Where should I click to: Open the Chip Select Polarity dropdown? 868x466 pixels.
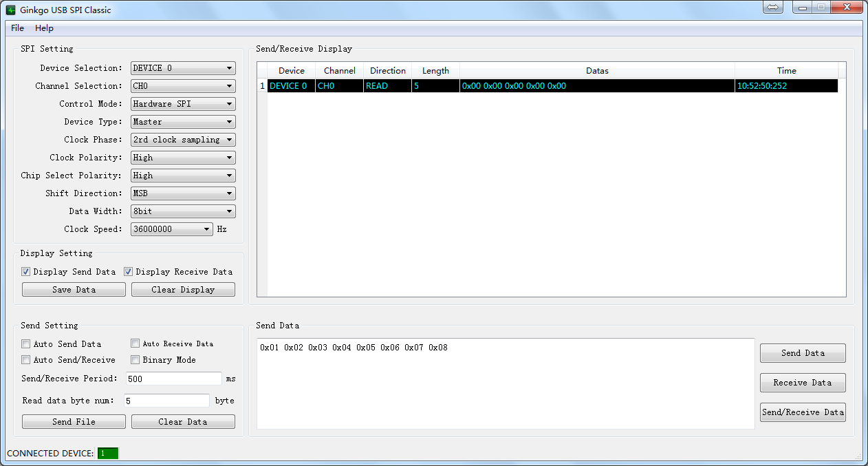pos(183,176)
